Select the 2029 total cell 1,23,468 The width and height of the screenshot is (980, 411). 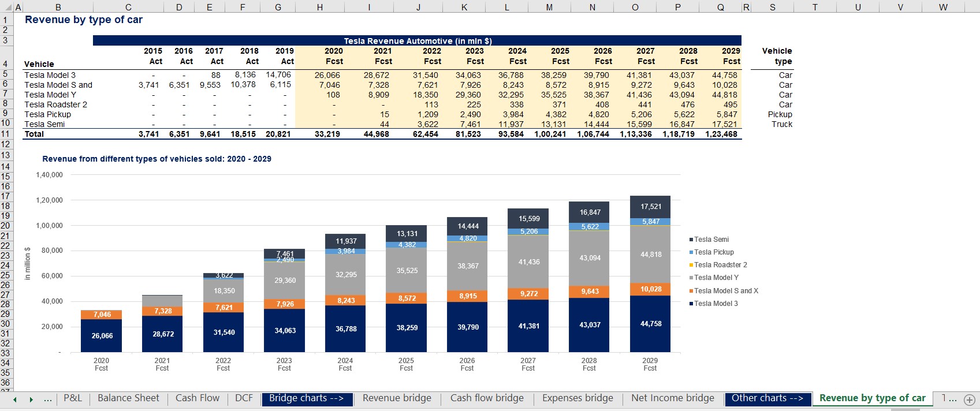(721, 134)
